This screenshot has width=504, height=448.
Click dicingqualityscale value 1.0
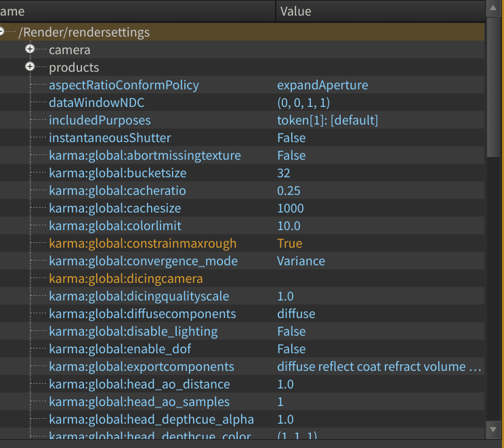pos(285,296)
